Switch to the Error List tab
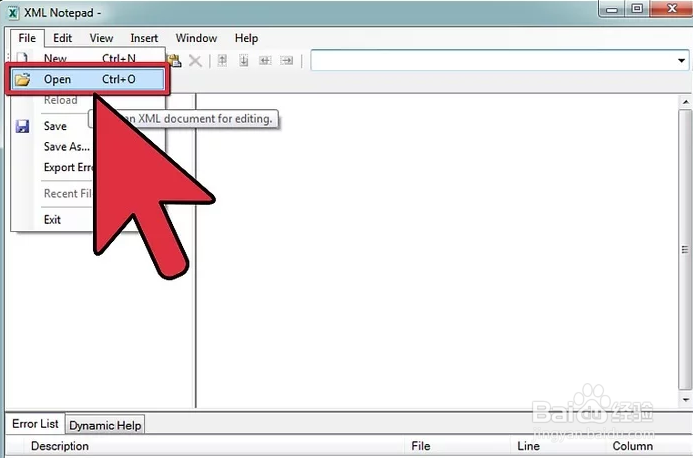693x458 pixels. coord(35,424)
